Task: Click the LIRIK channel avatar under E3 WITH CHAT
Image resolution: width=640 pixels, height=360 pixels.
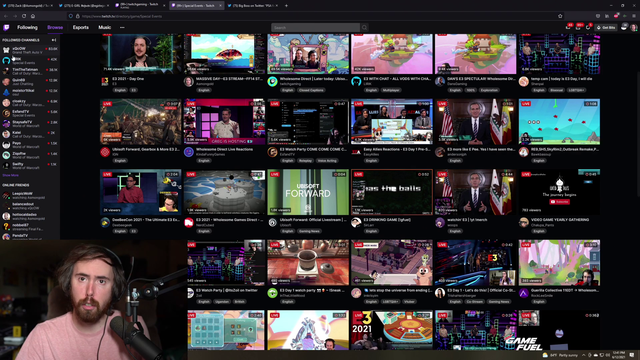Action: 356,81
